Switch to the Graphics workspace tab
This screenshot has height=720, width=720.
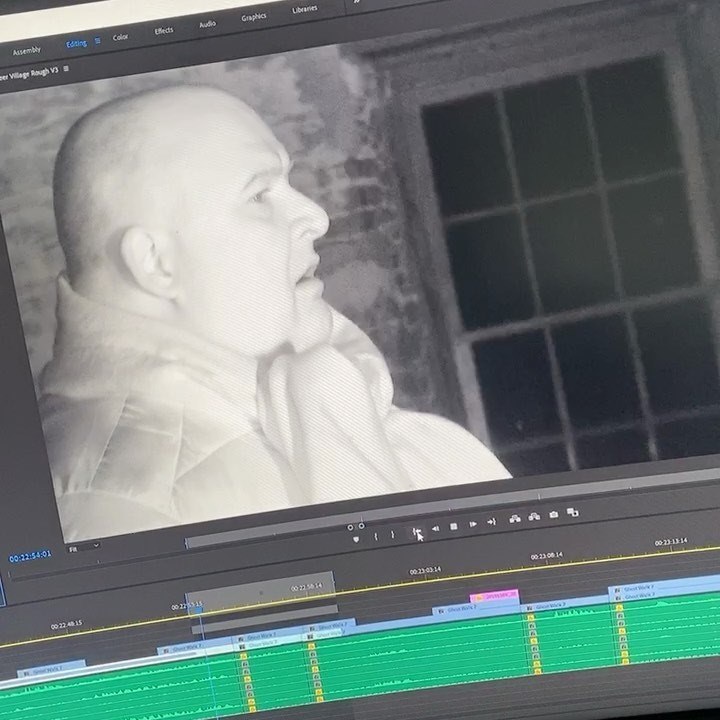click(x=253, y=17)
